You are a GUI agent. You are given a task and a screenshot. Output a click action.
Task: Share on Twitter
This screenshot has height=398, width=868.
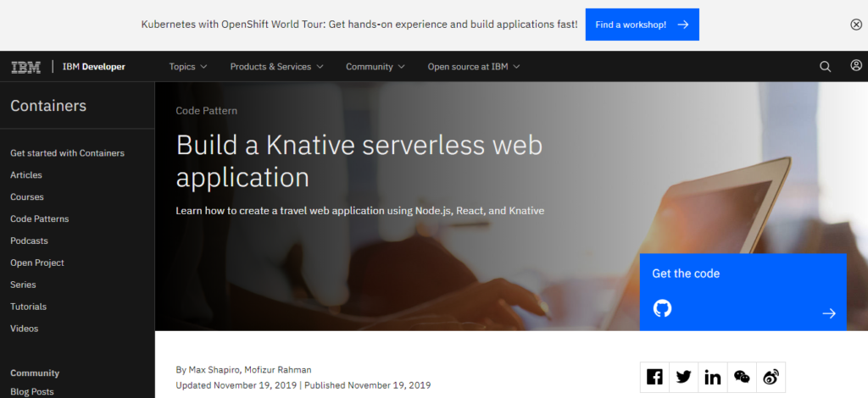684,377
